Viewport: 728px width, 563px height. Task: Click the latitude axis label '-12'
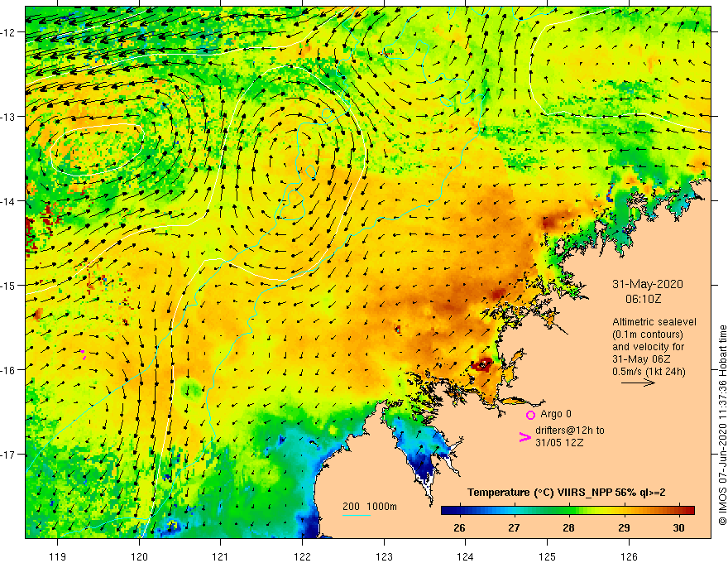pos(8,32)
